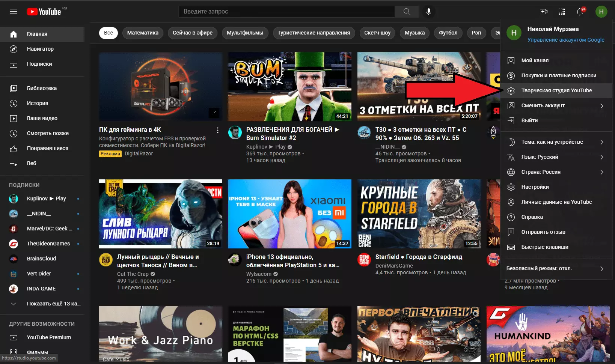Open YouTube Premium in sidebar

42,337
